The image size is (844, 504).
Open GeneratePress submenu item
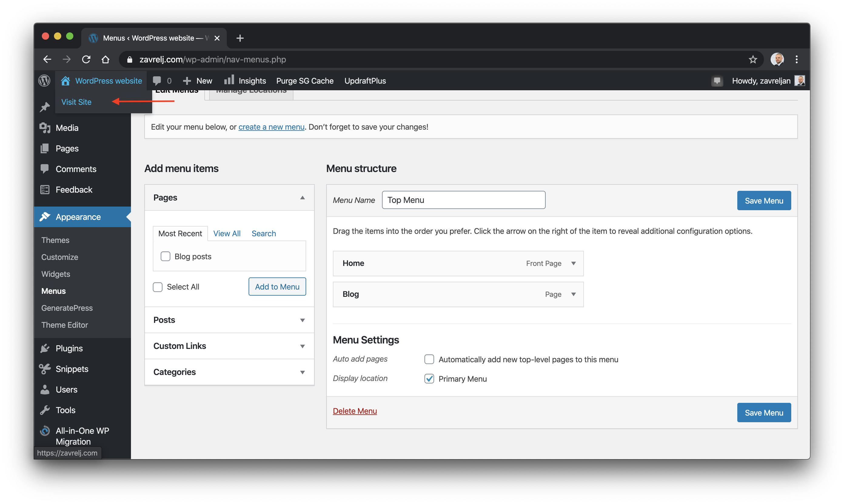(x=67, y=308)
